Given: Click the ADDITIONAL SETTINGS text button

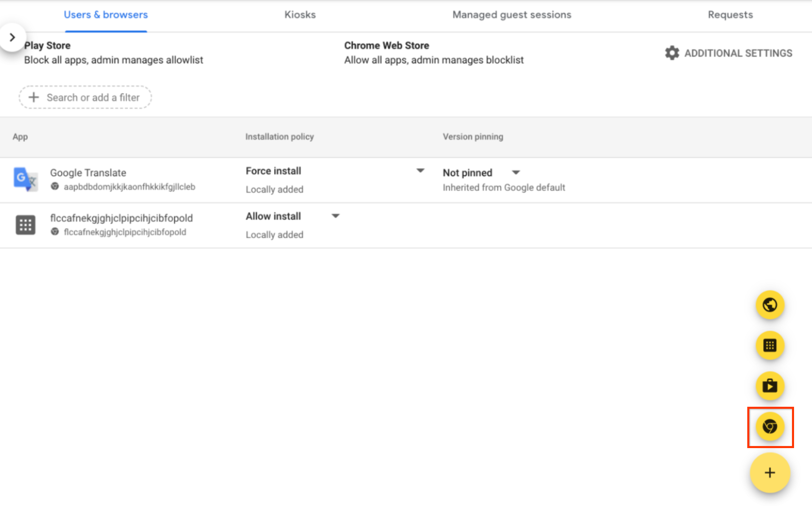Looking at the screenshot, I should (738, 53).
